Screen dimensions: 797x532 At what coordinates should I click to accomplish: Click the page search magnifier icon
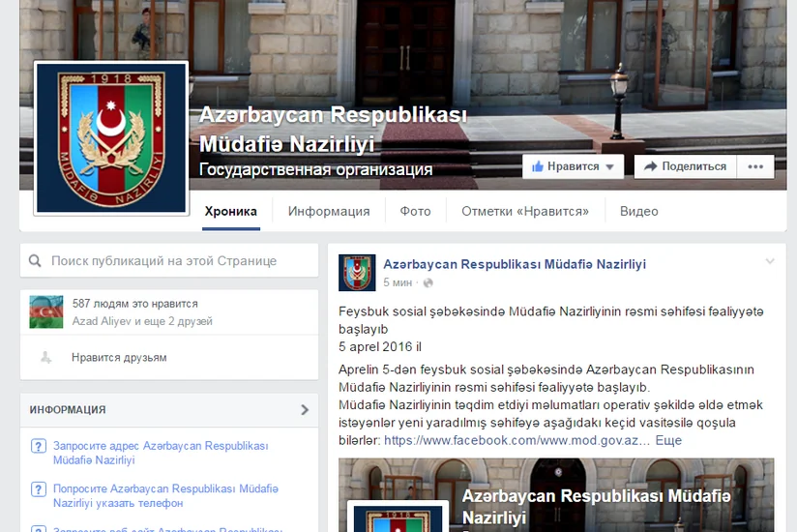pos(35,261)
